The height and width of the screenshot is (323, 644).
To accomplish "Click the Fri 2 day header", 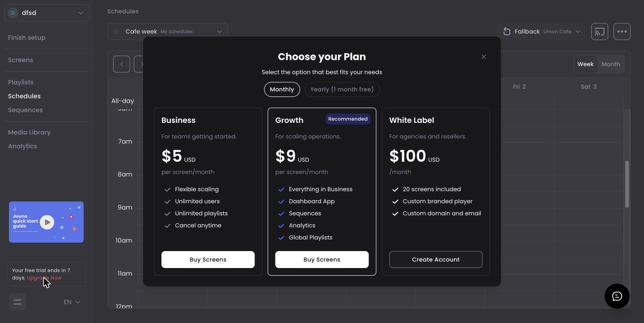I will (519, 87).
